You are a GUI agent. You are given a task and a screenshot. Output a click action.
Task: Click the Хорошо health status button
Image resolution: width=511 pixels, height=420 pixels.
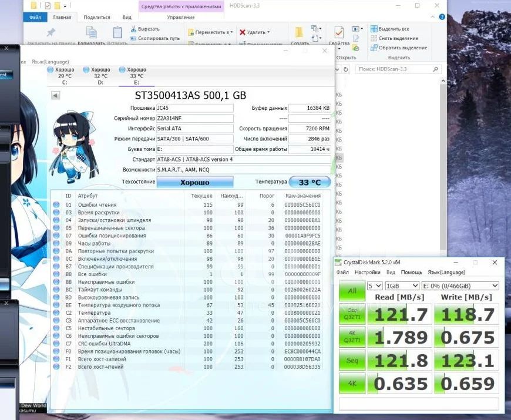pos(195,182)
